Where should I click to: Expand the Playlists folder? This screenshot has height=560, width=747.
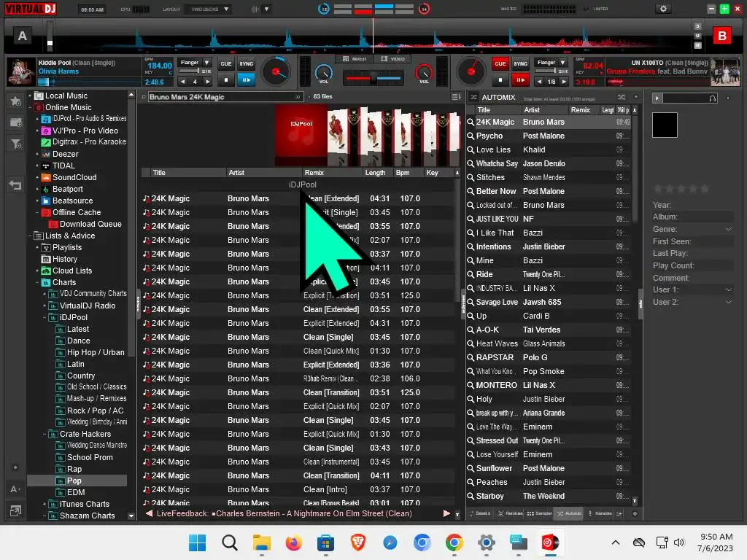click(x=37, y=248)
